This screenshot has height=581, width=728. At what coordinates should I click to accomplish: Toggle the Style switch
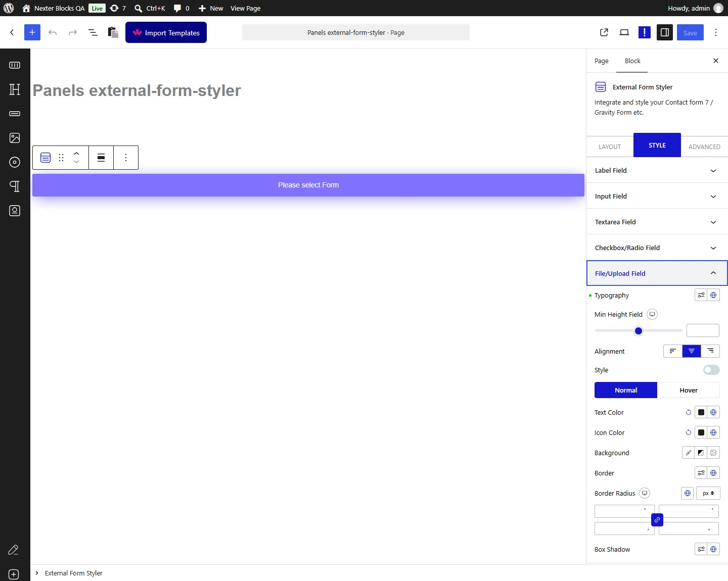[x=711, y=370]
